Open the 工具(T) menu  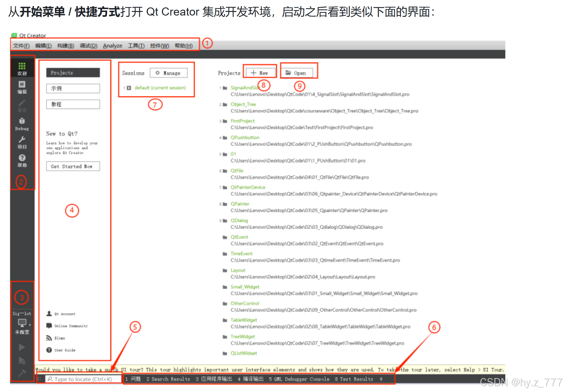pyautogui.click(x=136, y=46)
